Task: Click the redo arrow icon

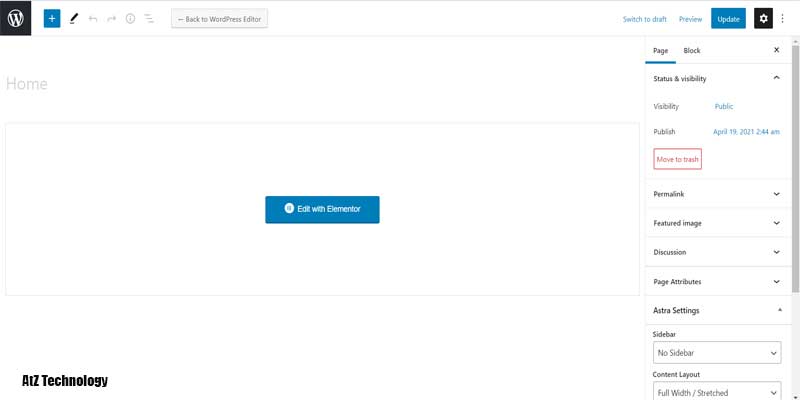Action: [x=112, y=19]
